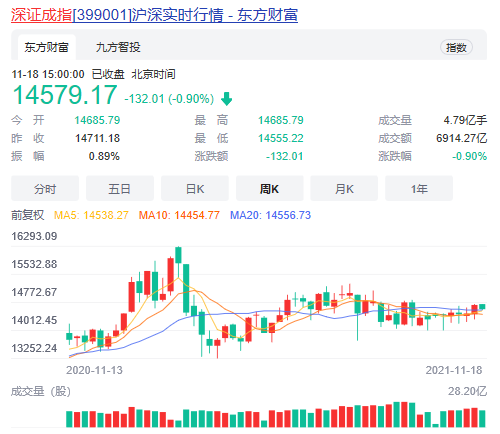Click the last volume bar in the volume chart
Screen dimensions: 500x434
point(482,419)
